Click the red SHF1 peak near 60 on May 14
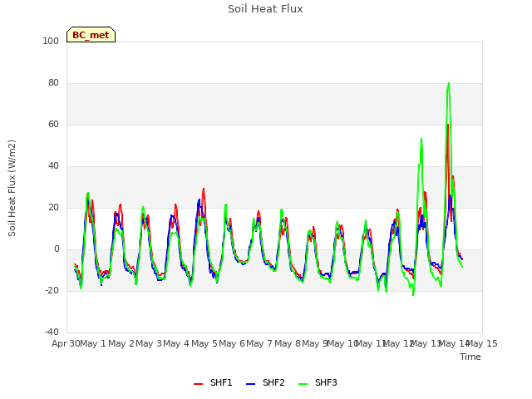 click(448, 125)
